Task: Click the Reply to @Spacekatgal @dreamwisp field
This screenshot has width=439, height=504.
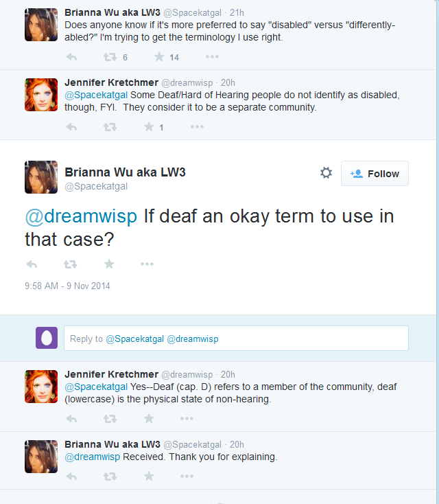Action: 236,338
